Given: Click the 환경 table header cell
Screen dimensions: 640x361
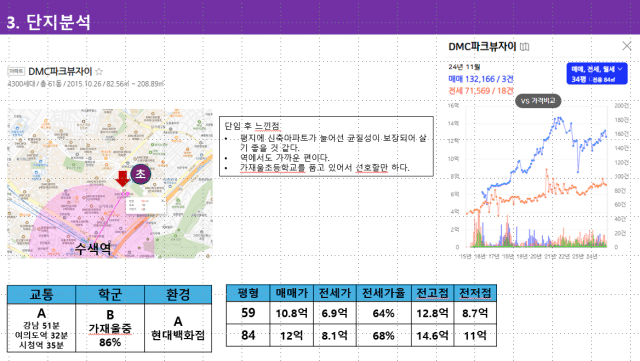Looking at the screenshot, I should [178, 294].
